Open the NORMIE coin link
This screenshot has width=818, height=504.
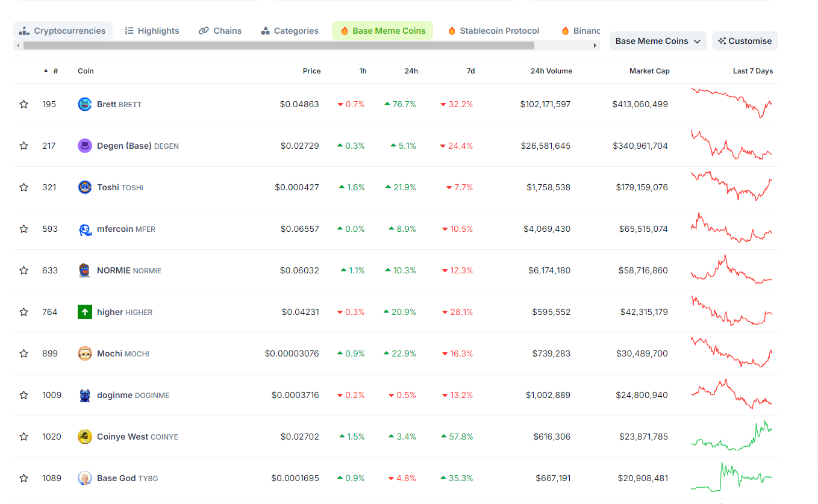pos(129,270)
